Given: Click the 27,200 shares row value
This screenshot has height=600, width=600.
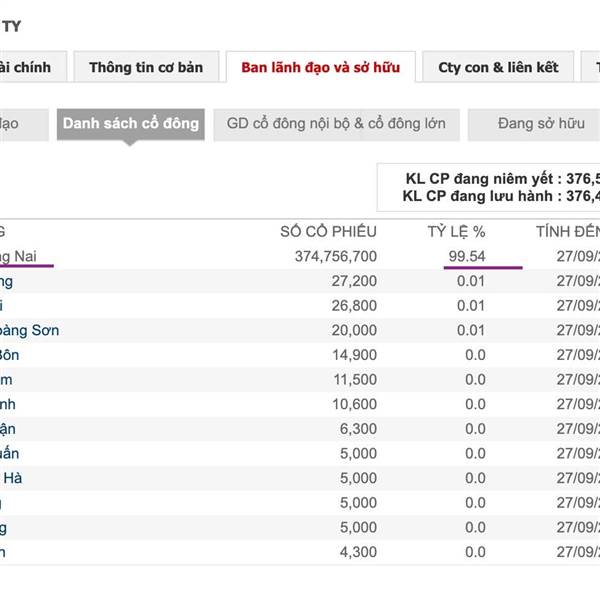Looking at the screenshot, I should coord(353,281).
